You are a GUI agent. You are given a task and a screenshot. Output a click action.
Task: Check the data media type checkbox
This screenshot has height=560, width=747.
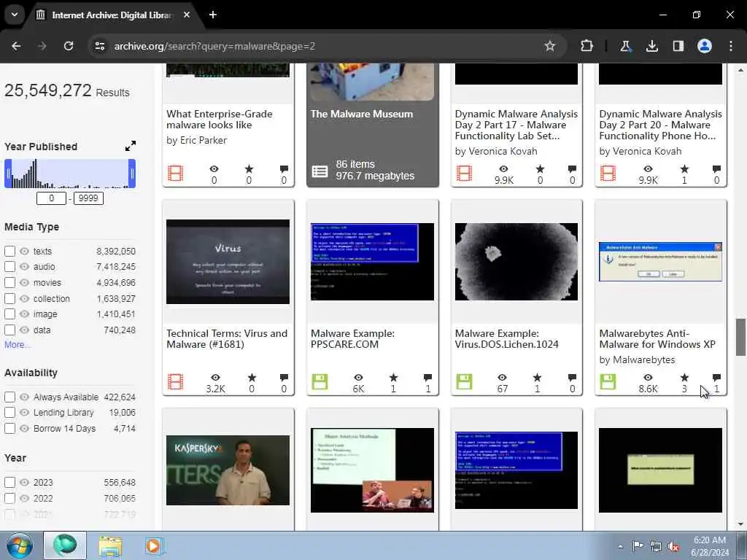[9, 330]
